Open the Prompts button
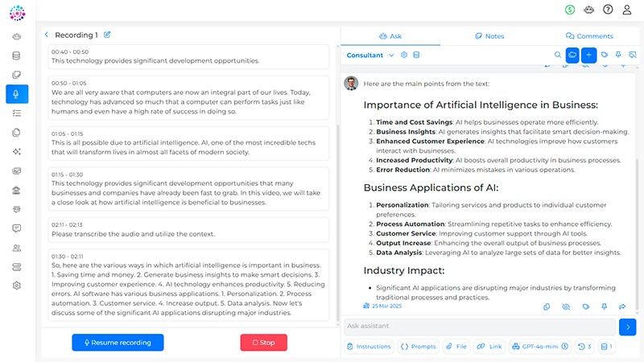 (418, 347)
